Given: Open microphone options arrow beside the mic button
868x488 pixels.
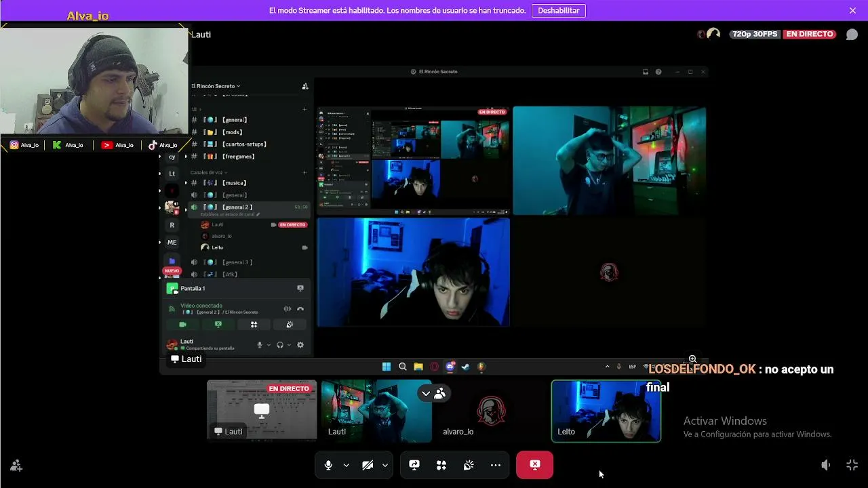Looking at the screenshot, I should pos(346,465).
